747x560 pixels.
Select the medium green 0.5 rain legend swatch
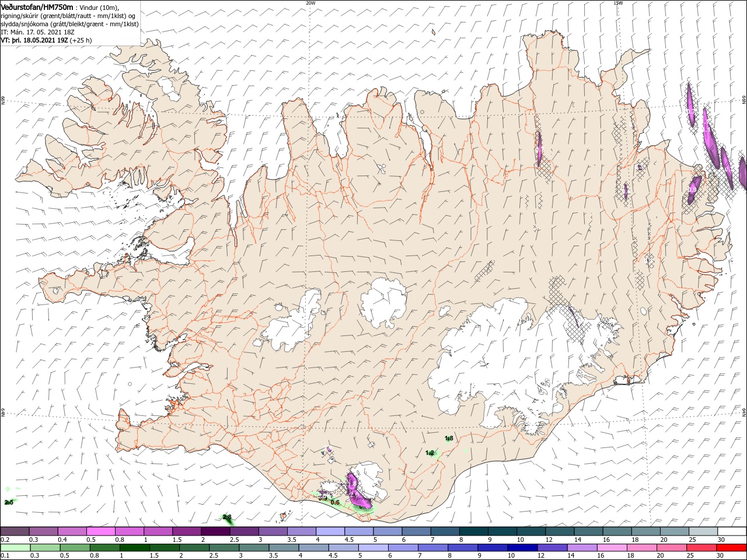click(x=75, y=548)
